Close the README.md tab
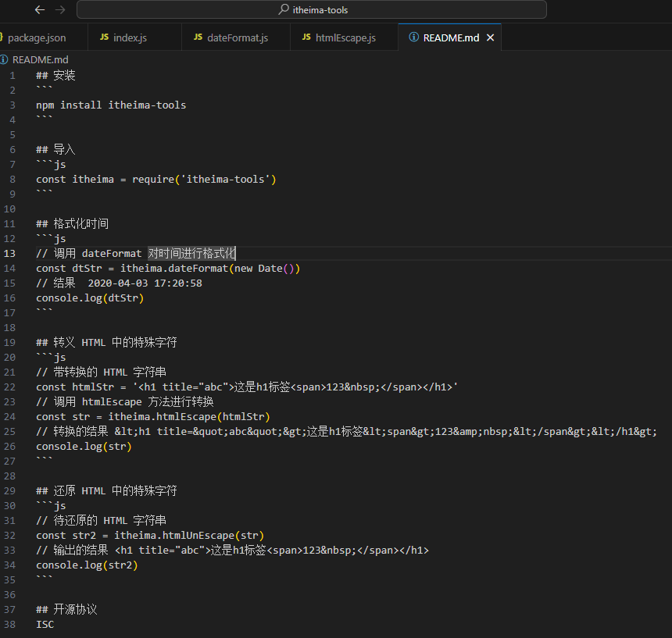The height and width of the screenshot is (638, 672). click(x=491, y=36)
